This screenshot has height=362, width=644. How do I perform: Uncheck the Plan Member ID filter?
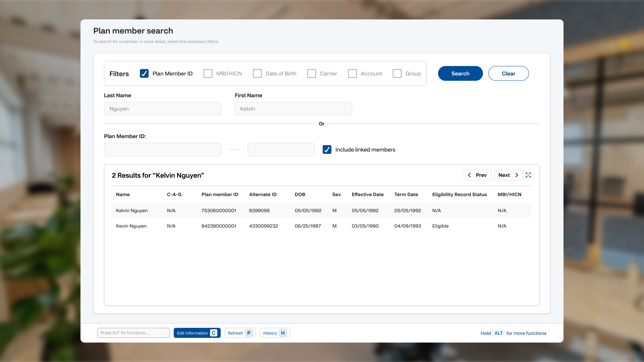point(144,74)
